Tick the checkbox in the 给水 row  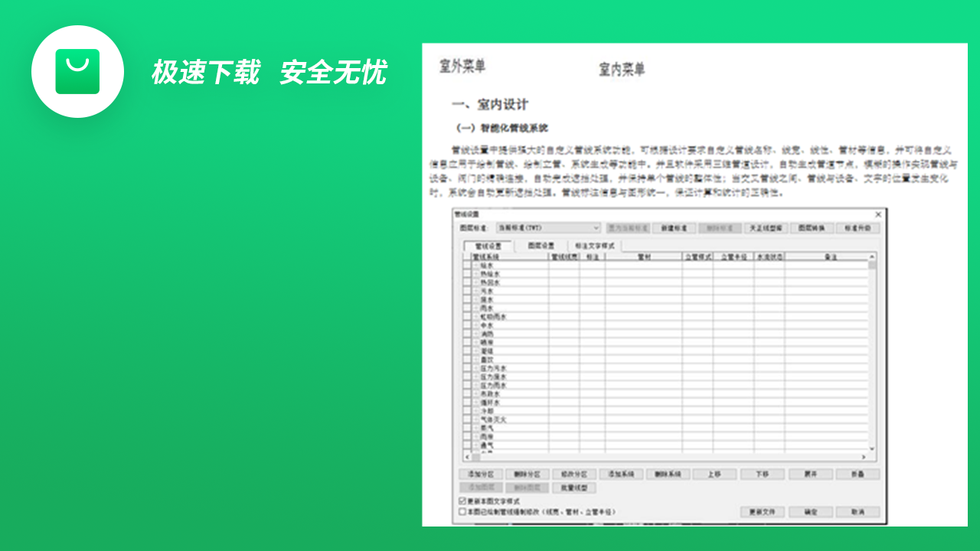467,266
